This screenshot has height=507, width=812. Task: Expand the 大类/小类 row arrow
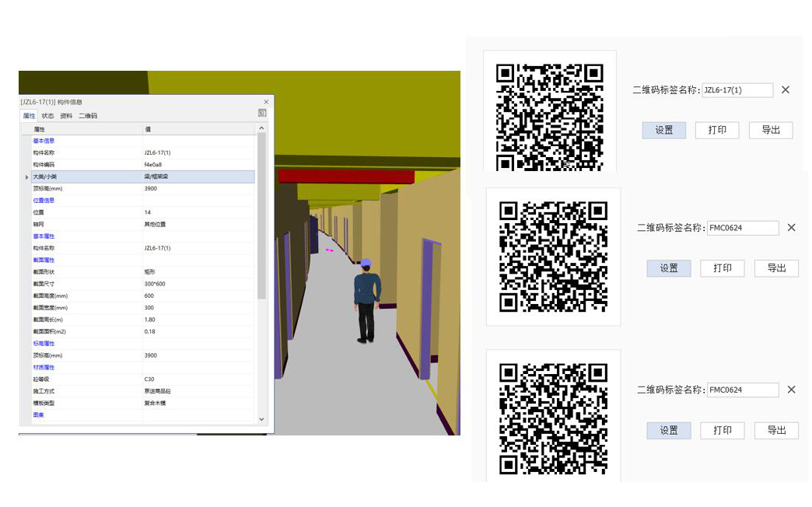click(x=26, y=177)
